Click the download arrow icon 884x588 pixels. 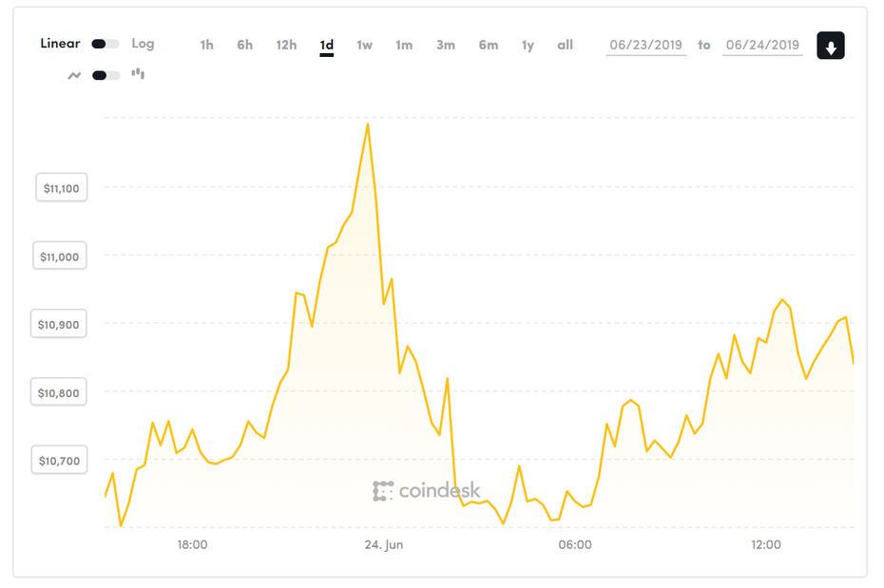point(831,45)
